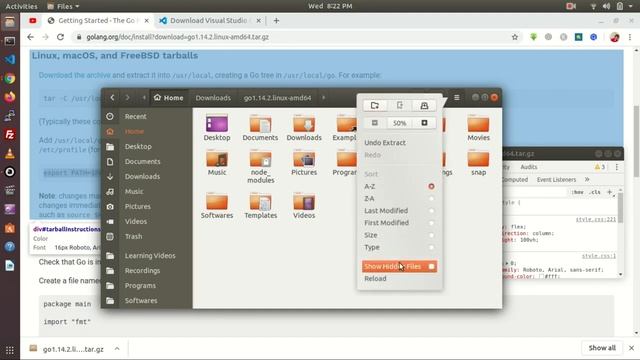640x360 pixels.
Task: Expand path bar right arrow
Action: point(323,98)
